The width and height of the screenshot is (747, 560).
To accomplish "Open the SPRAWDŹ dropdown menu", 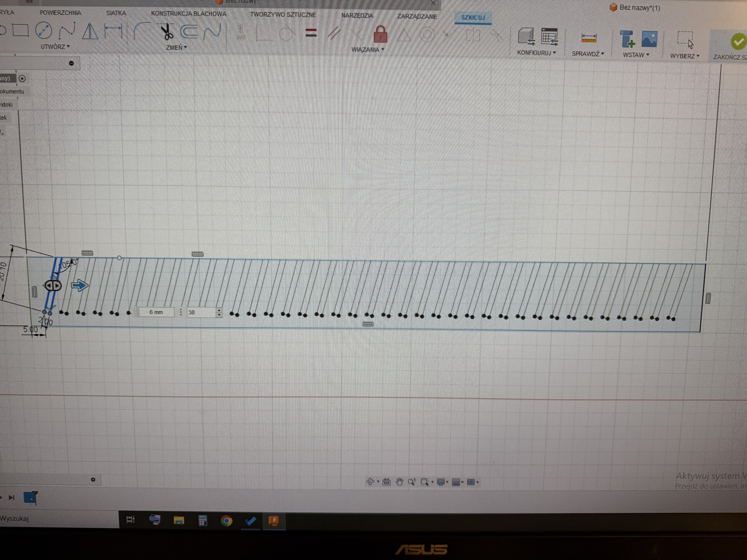I will point(588,54).
